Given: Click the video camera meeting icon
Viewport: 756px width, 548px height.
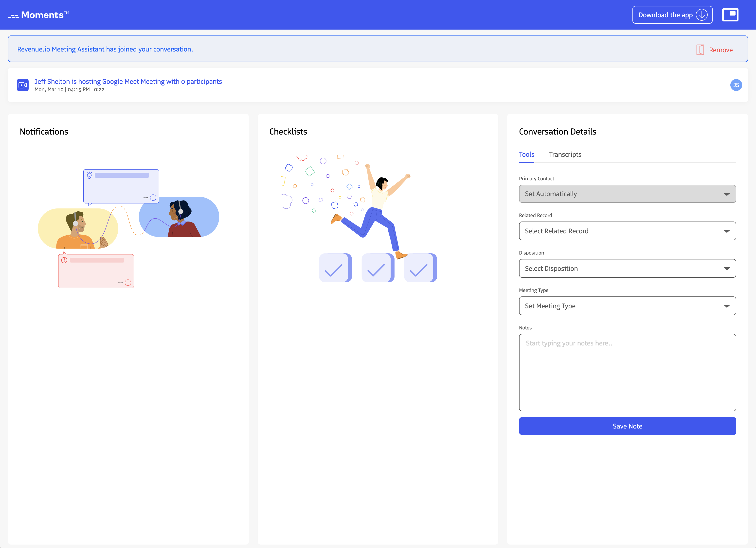Looking at the screenshot, I should tap(23, 85).
